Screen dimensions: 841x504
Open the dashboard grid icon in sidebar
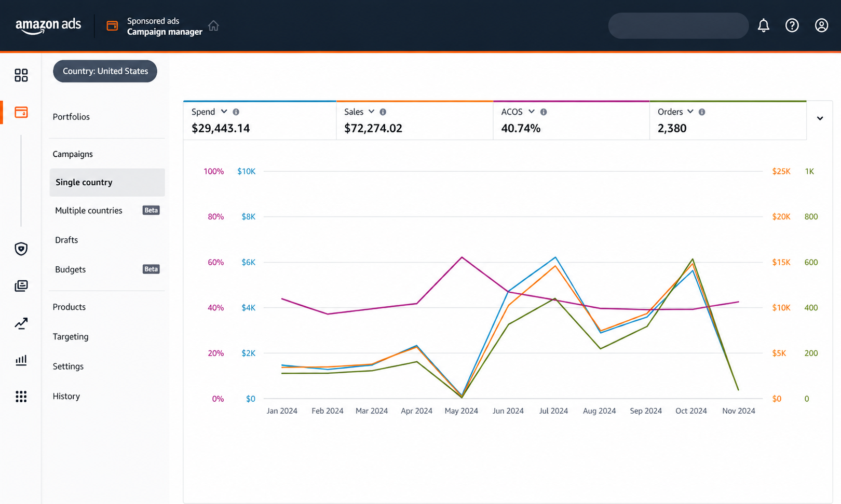click(21, 75)
